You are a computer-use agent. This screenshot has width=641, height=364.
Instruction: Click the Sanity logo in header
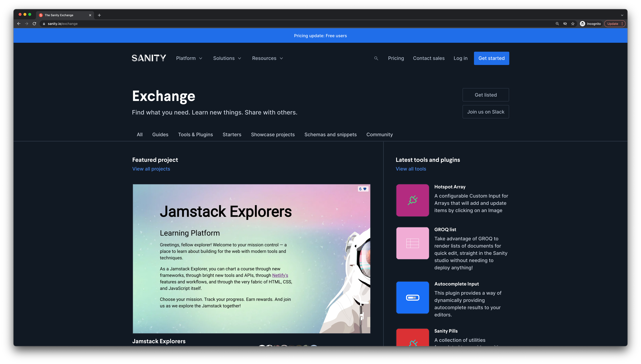point(149,58)
